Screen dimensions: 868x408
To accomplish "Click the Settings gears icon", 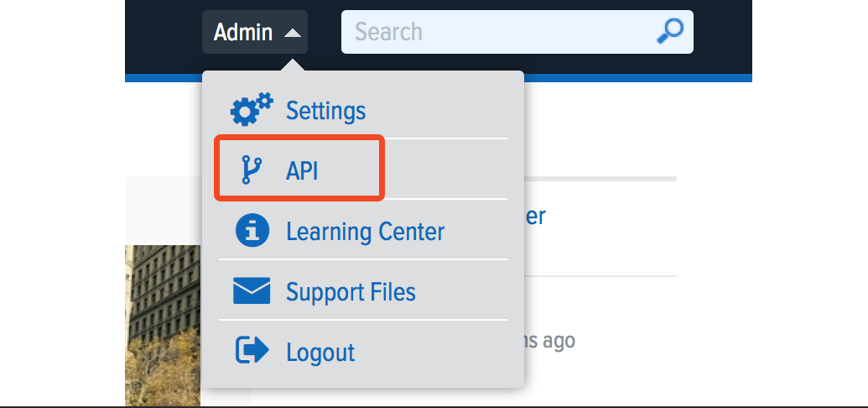I will 252,110.
